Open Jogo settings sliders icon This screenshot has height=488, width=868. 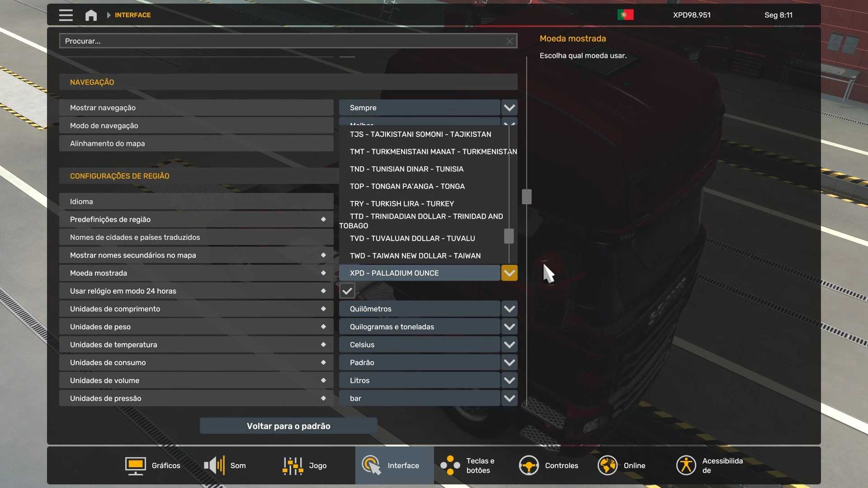(293, 465)
